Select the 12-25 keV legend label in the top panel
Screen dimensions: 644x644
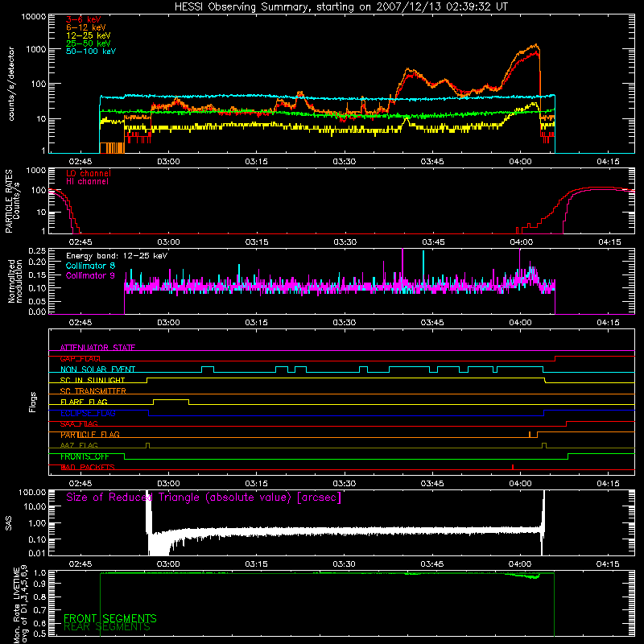point(89,35)
